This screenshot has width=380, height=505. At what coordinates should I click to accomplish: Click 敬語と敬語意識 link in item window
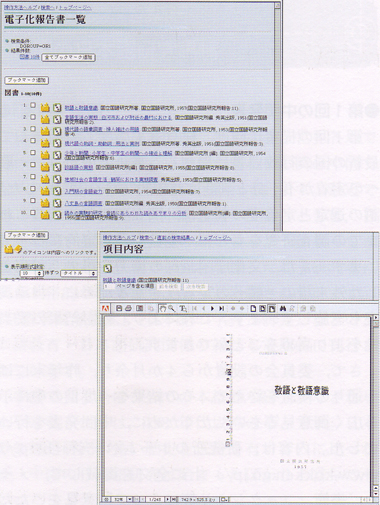(119, 280)
